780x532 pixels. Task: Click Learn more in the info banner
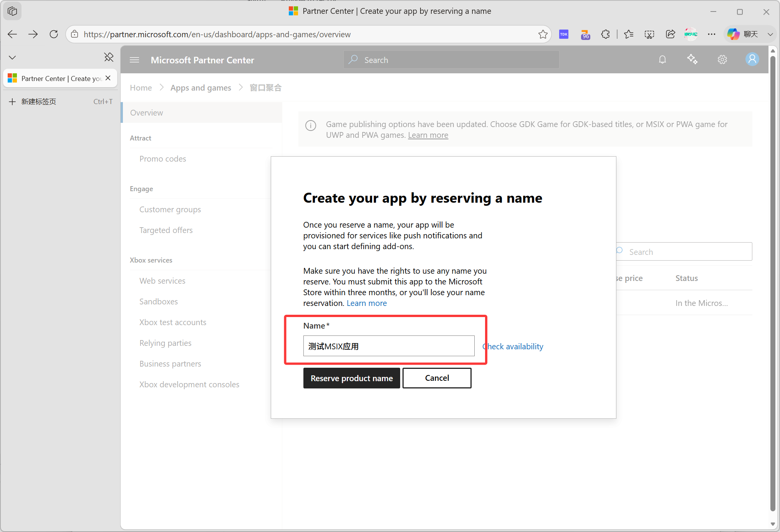tap(428, 135)
